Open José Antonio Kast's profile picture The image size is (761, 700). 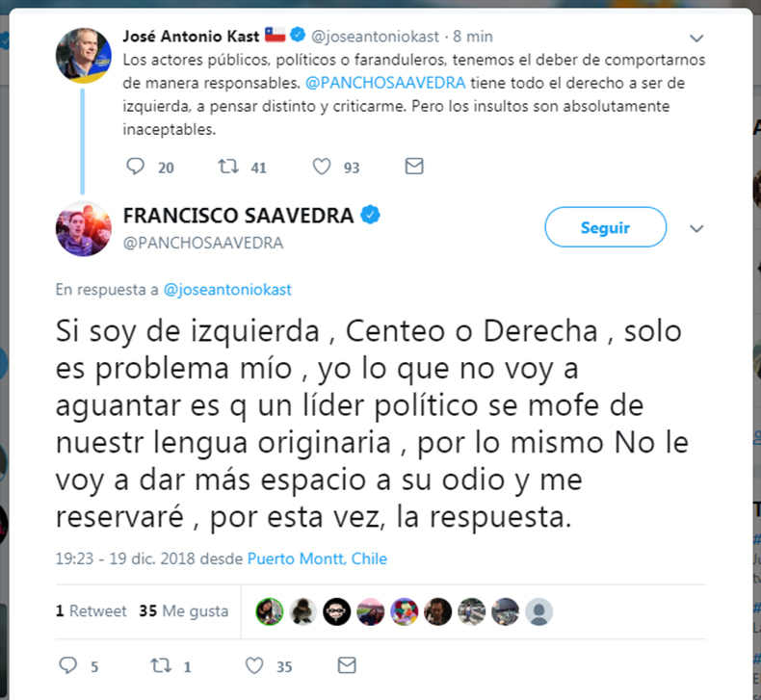pos(84,55)
